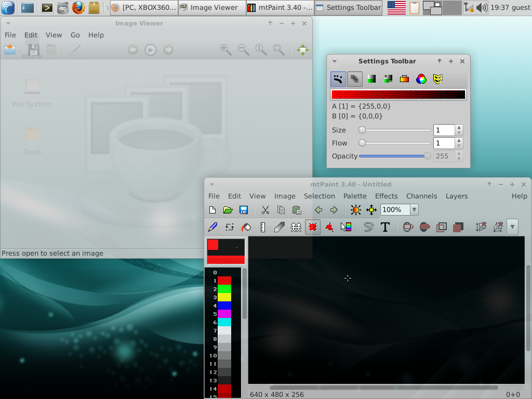Toggle Continuous Mode in Settings Toolbar

(x=338, y=79)
